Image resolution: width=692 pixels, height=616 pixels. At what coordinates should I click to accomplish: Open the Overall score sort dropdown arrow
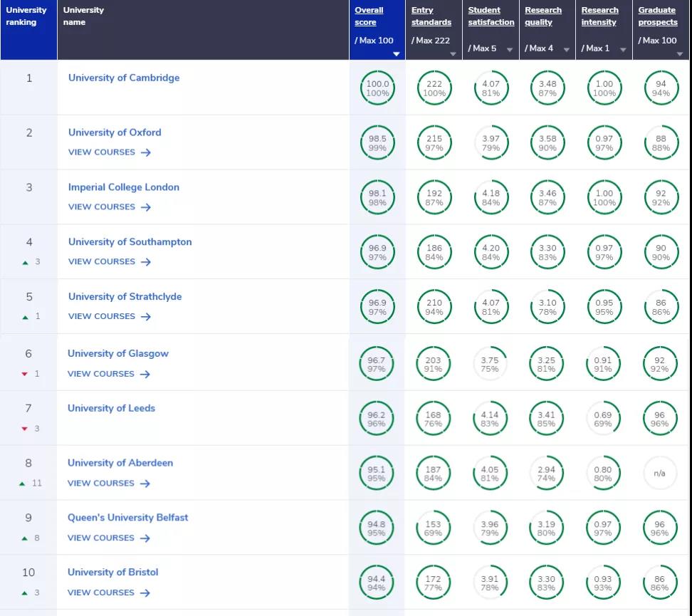[397, 54]
